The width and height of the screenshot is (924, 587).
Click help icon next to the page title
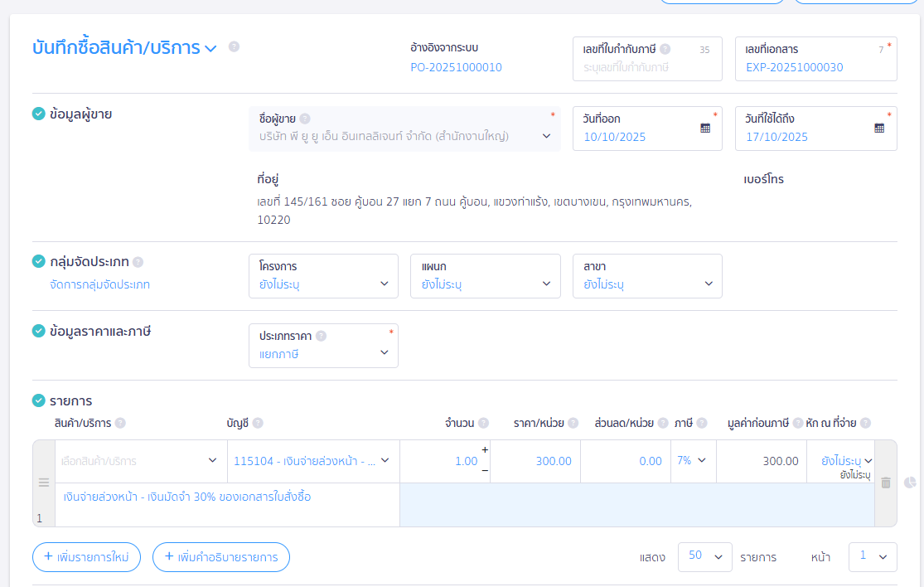tap(234, 47)
